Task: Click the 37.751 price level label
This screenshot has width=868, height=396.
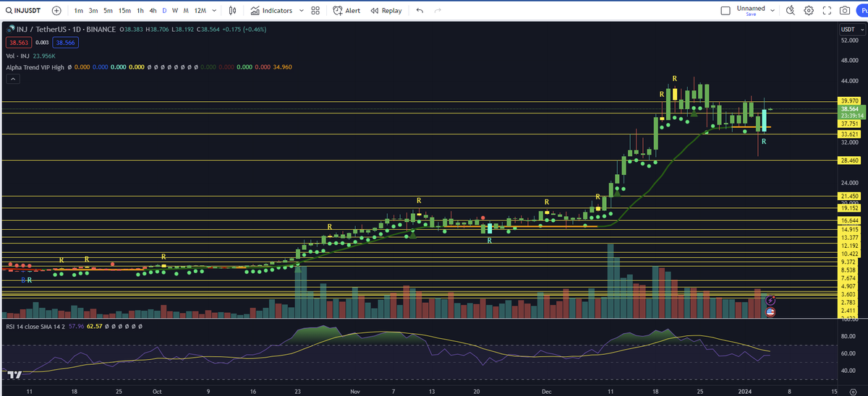Action: pyautogui.click(x=849, y=124)
